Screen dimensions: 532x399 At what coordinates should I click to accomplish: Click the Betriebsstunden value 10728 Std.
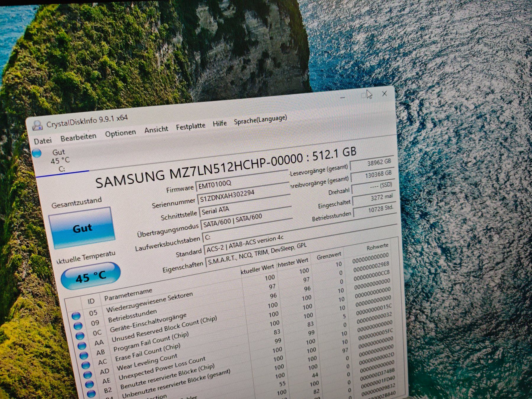click(374, 210)
